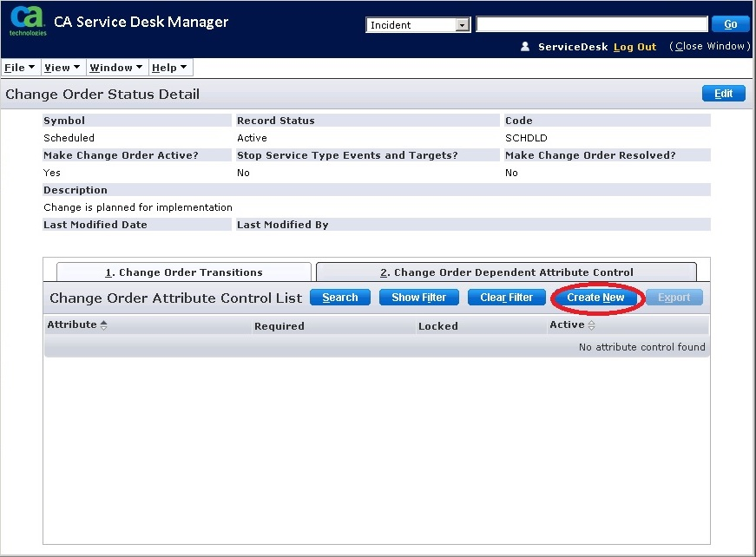Click the Edit button

(723, 94)
